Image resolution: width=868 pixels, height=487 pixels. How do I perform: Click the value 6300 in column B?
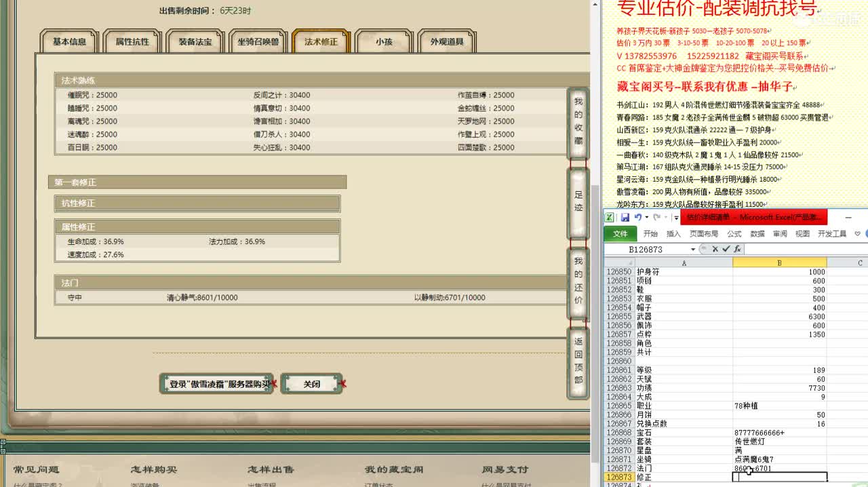pos(779,317)
